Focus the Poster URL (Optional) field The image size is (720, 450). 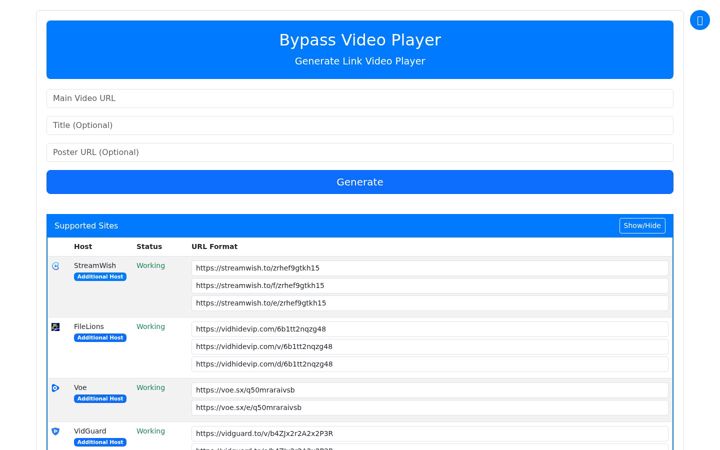pos(360,152)
